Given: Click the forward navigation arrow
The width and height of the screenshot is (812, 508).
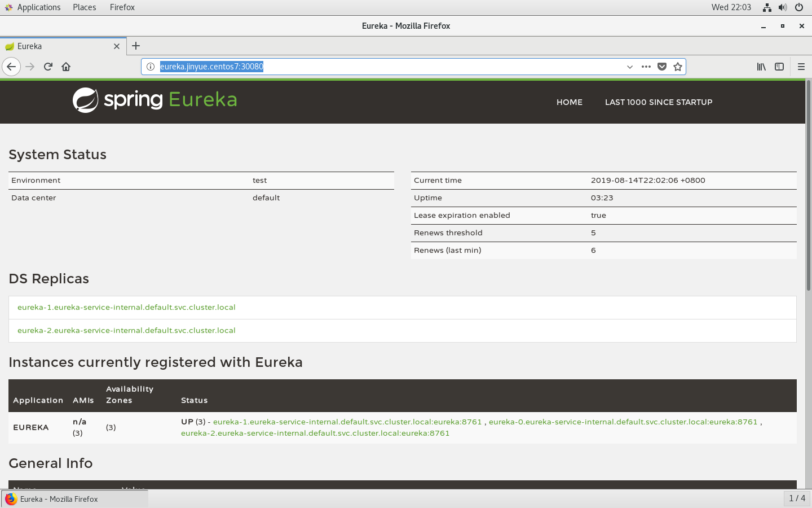Looking at the screenshot, I should click(x=30, y=67).
